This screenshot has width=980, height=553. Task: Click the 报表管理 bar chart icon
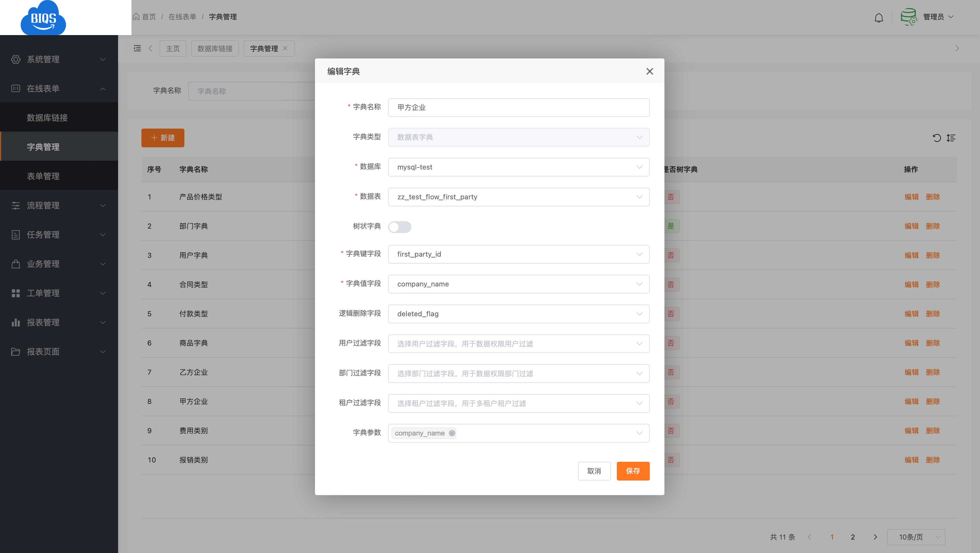(x=15, y=322)
